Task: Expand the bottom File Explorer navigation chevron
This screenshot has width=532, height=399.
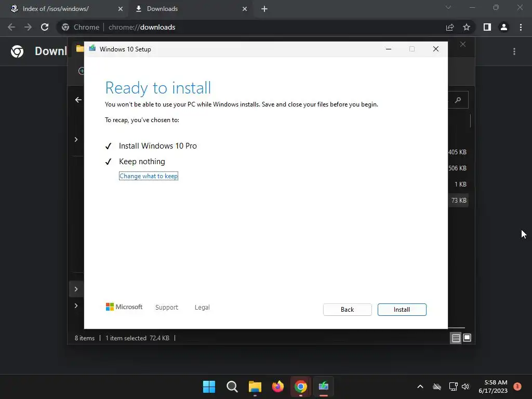Action: pos(76,305)
